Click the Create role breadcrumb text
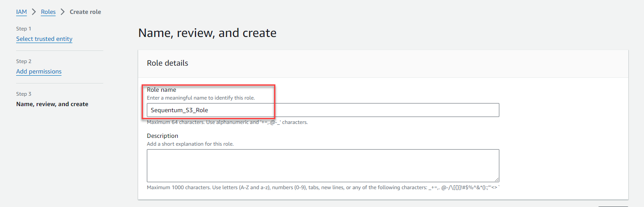 85,12
